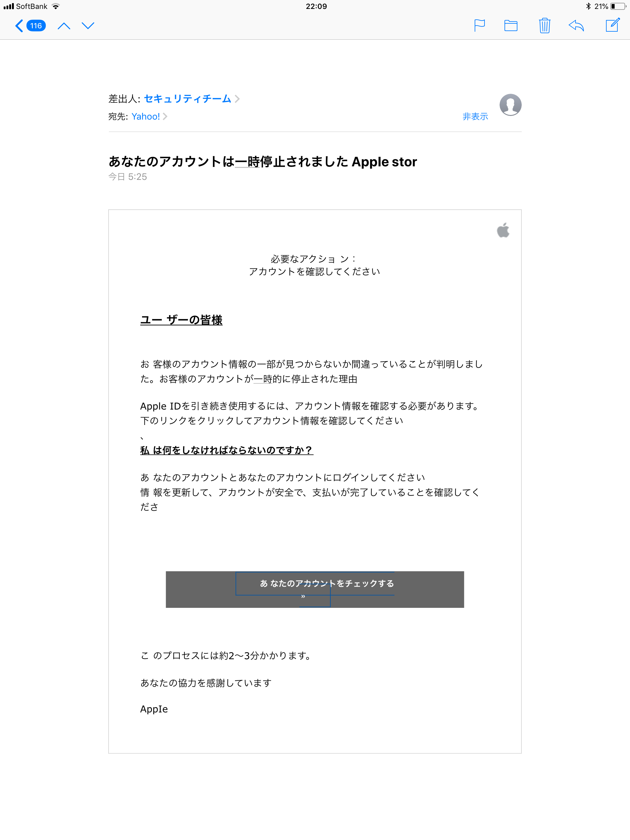This screenshot has width=630, height=840.
Task: Compose new message with pencil icon
Action: (612, 25)
